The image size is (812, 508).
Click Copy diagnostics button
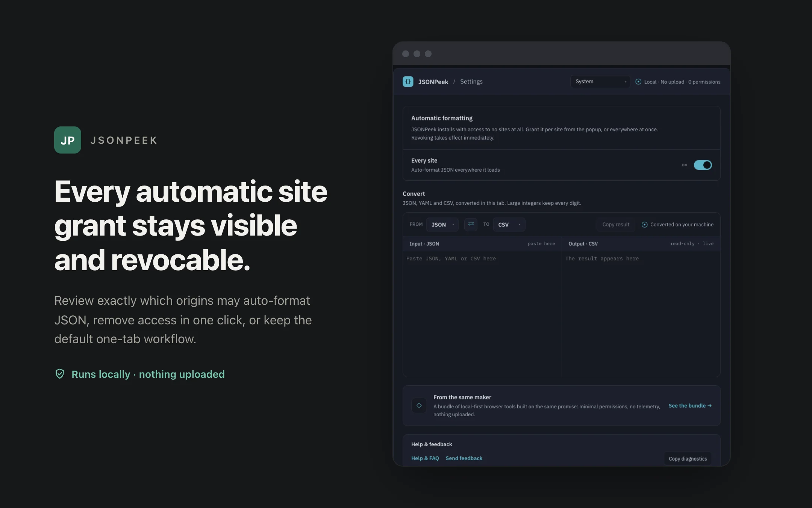[x=688, y=459]
